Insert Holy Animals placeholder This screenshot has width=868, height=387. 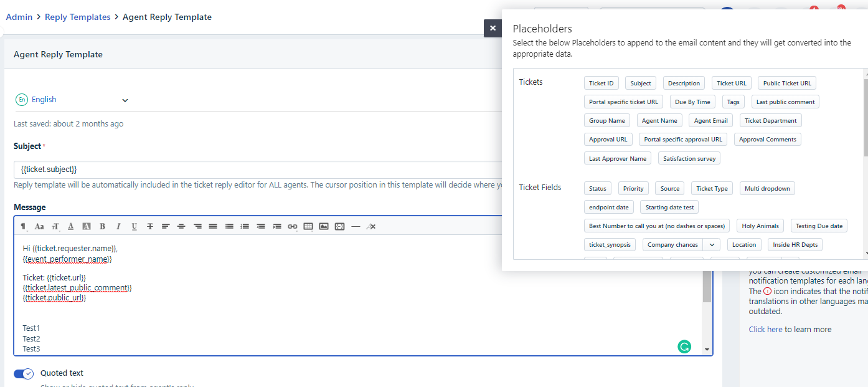click(760, 226)
